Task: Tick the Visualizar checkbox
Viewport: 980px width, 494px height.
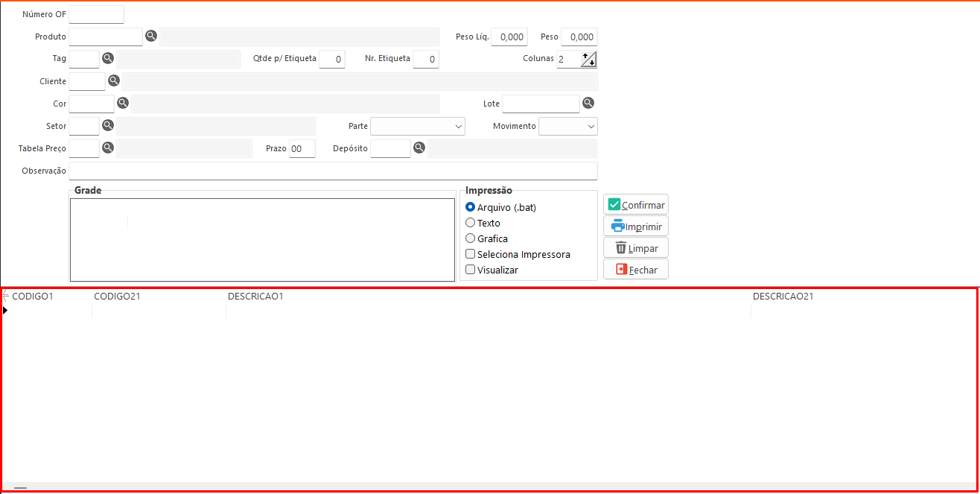Action: [470, 270]
